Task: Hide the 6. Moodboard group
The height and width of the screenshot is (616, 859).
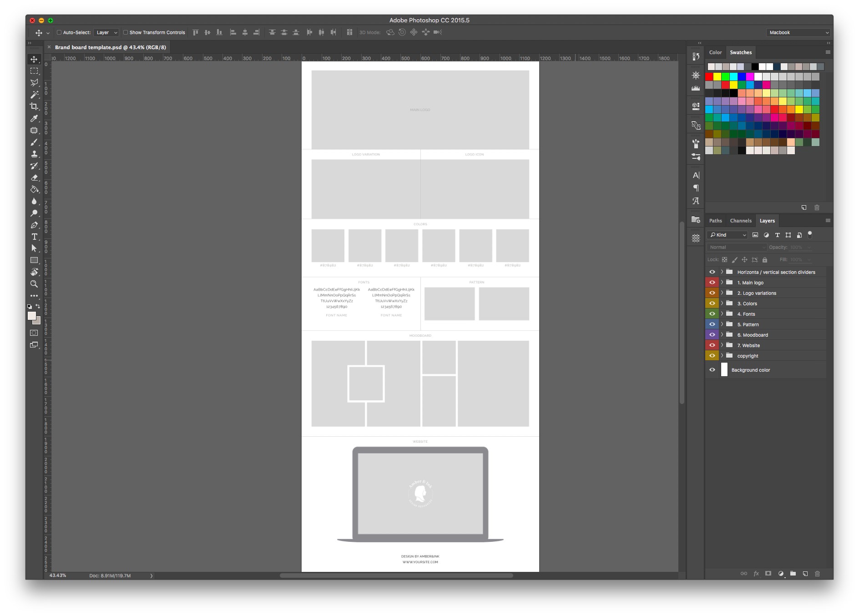Action: (712, 335)
